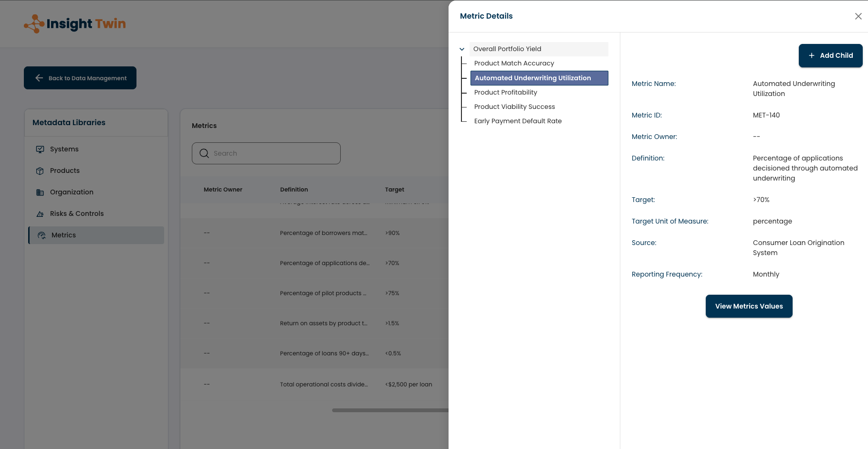The image size is (868, 449).
Task: Click the back arrow icon
Action: tap(39, 78)
